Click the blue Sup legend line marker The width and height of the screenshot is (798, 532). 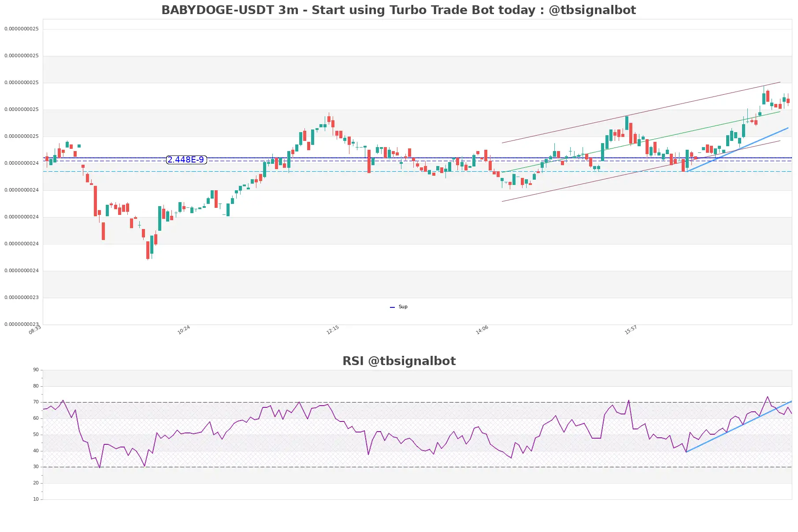(392, 307)
